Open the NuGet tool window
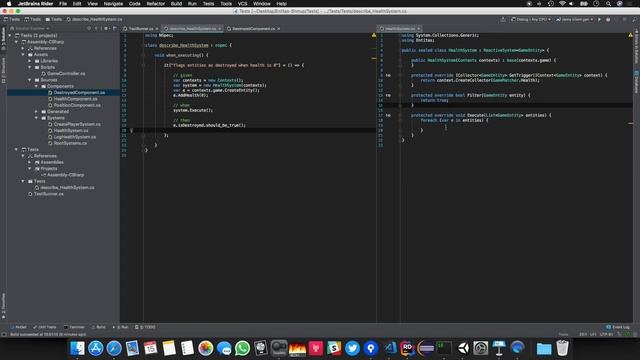This screenshot has height=360, width=640. pos(18,327)
